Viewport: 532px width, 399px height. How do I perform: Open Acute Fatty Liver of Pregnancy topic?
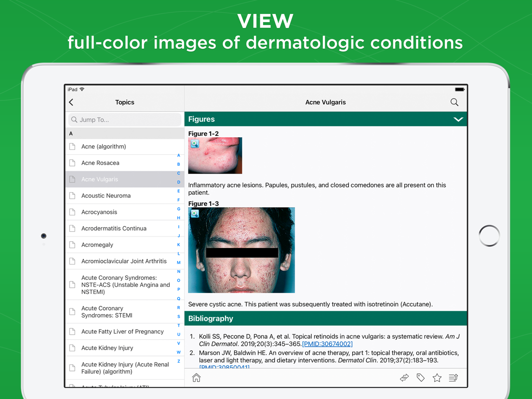124,332
